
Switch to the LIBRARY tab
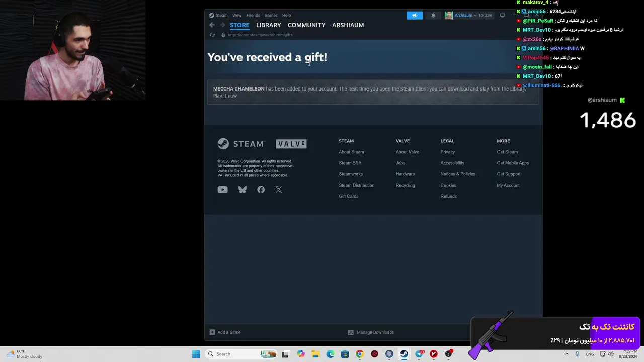(269, 25)
